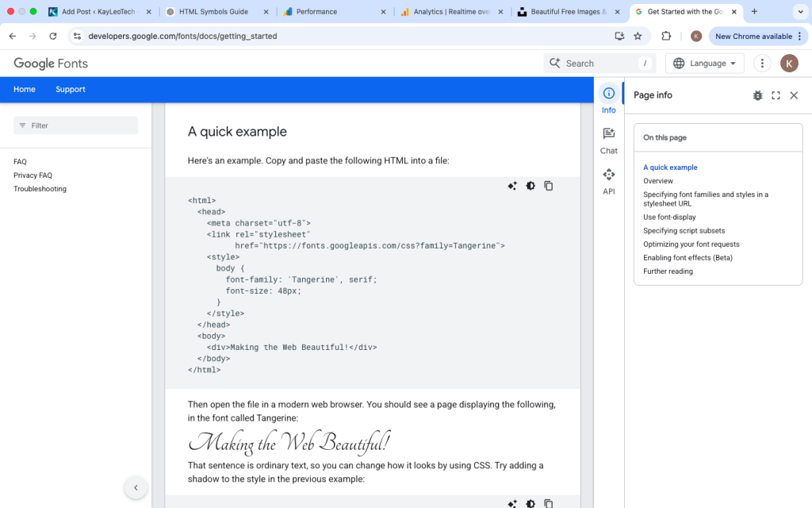
Task: Go to the Support navigation tab
Action: [x=71, y=89]
